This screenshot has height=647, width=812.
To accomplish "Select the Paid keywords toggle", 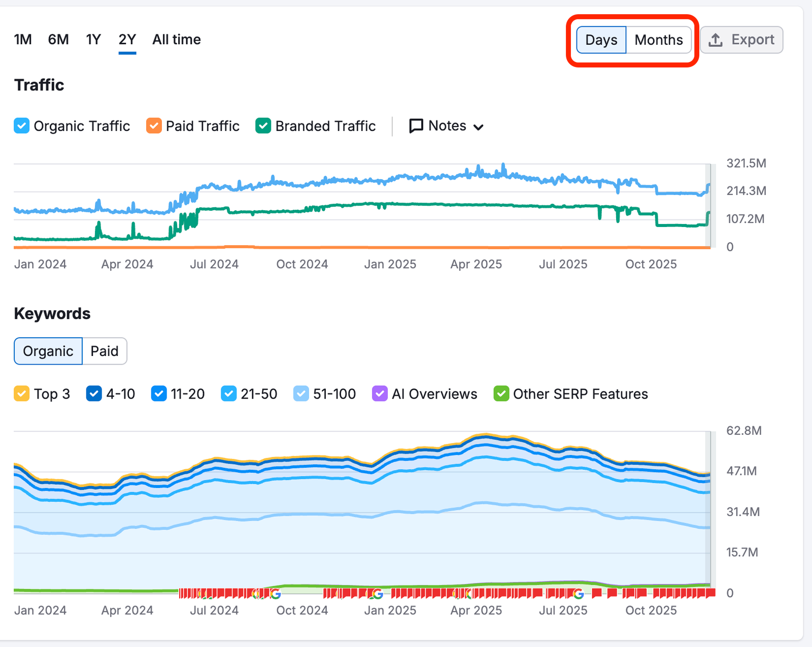I will click(x=104, y=351).
